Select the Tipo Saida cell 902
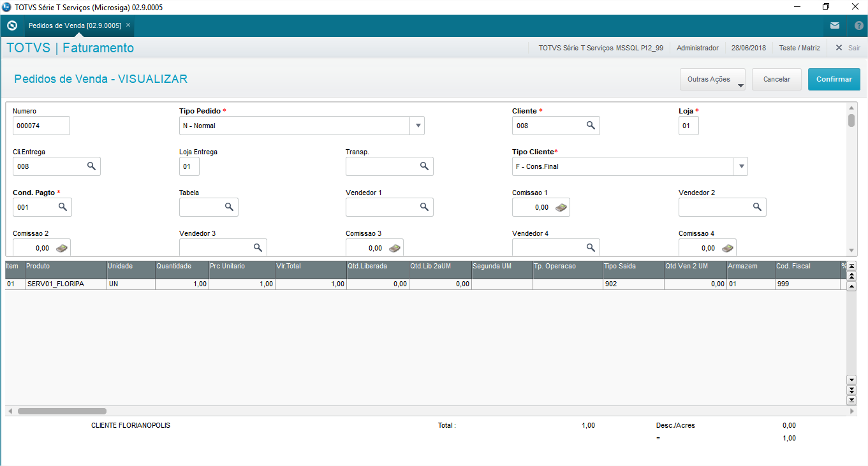Viewport: 868px width, 466px height. pos(633,284)
